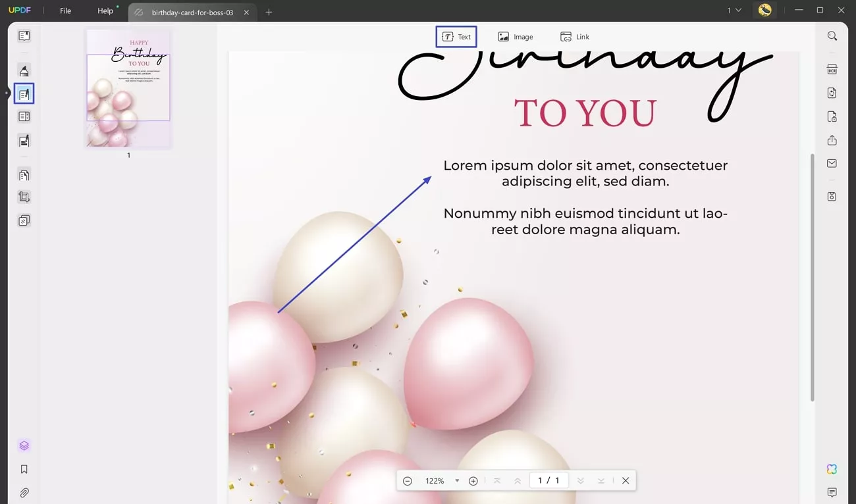
Task: Select the Image insertion tool
Action: point(516,36)
